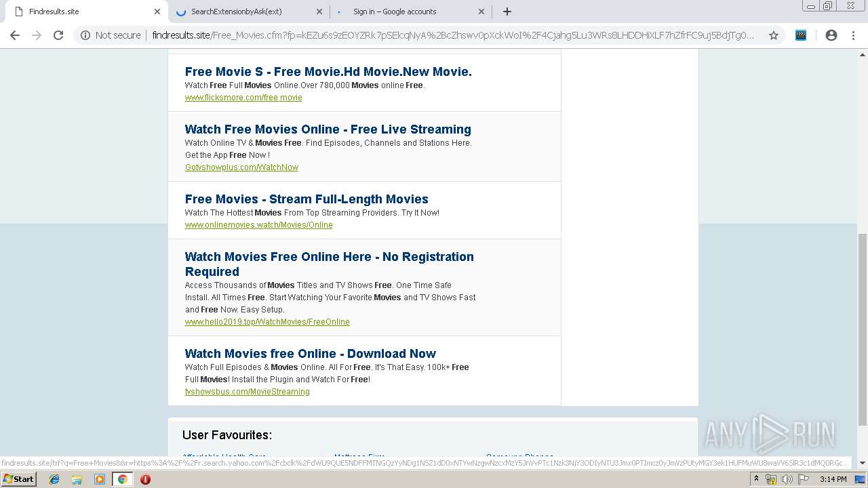
Task: Open the Windows Start menu
Action: pyautogui.click(x=18, y=479)
